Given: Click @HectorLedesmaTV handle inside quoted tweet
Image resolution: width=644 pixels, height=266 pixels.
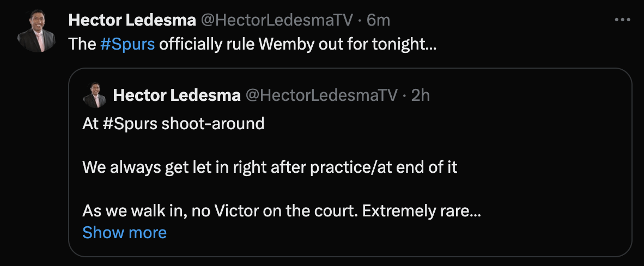Looking at the screenshot, I should (322, 95).
